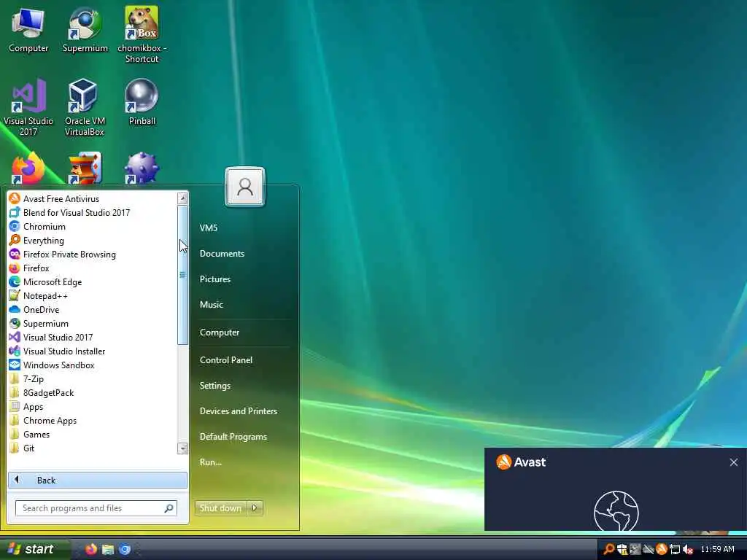
Task: Click the search magnifier in the search box
Action: click(x=169, y=508)
